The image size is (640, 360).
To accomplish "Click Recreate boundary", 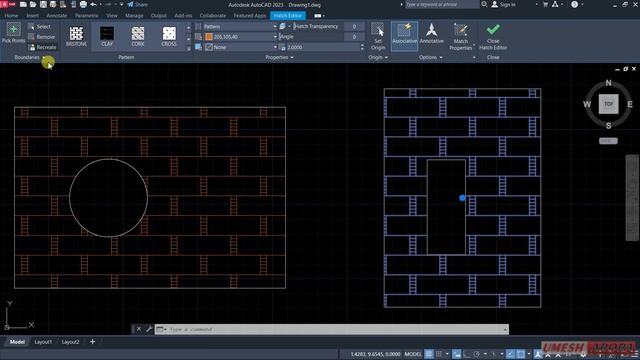I will 42,47.
